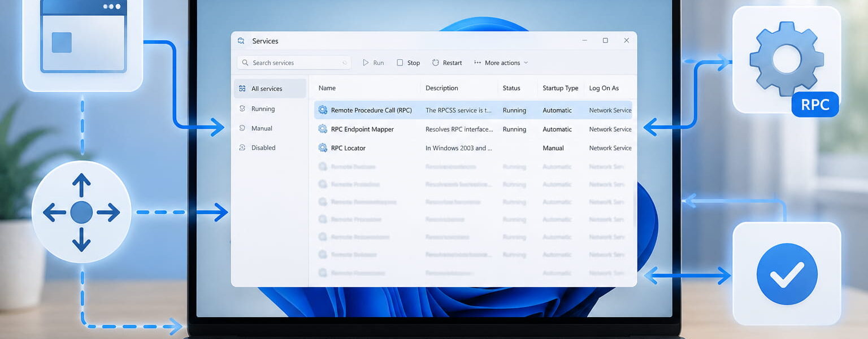
Task: Click Manual startup type of RPC Locator
Action: (553, 148)
